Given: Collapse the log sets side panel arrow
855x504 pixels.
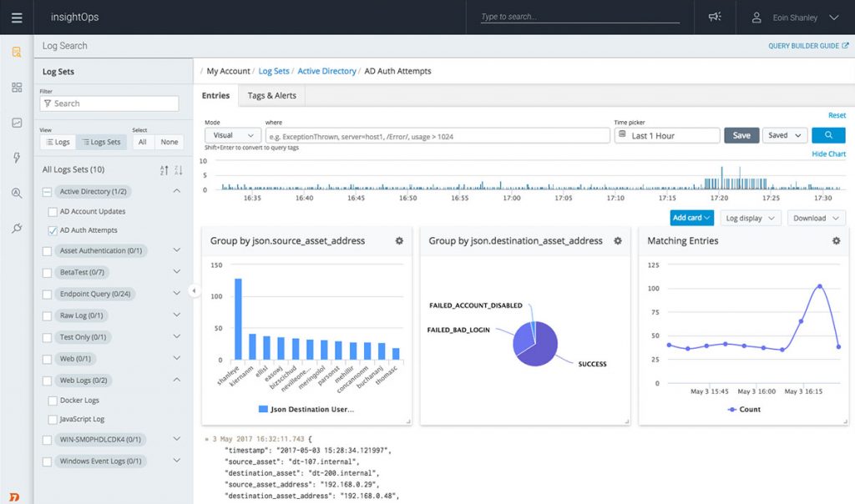Looking at the screenshot, I should pyautogui.click(x=194, y=290).
